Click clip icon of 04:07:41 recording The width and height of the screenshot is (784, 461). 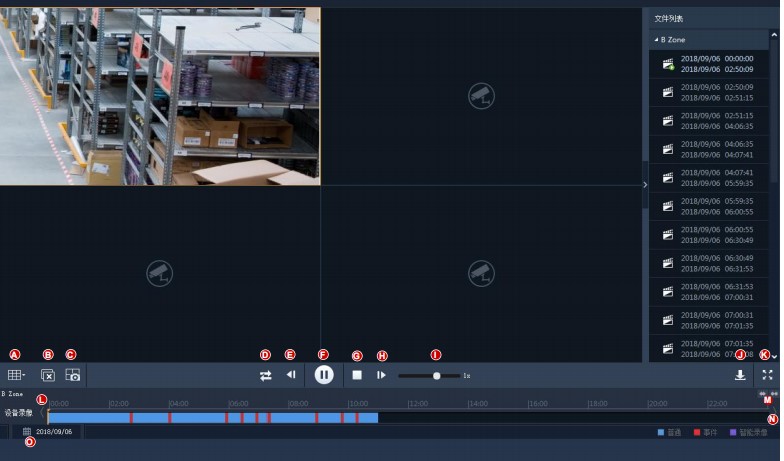click(x=668, y=178)
